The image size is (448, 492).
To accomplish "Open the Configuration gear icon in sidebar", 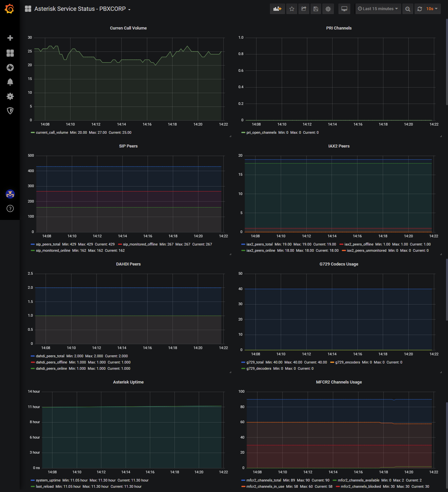I will pyautogui.click(x=10, y=96).
